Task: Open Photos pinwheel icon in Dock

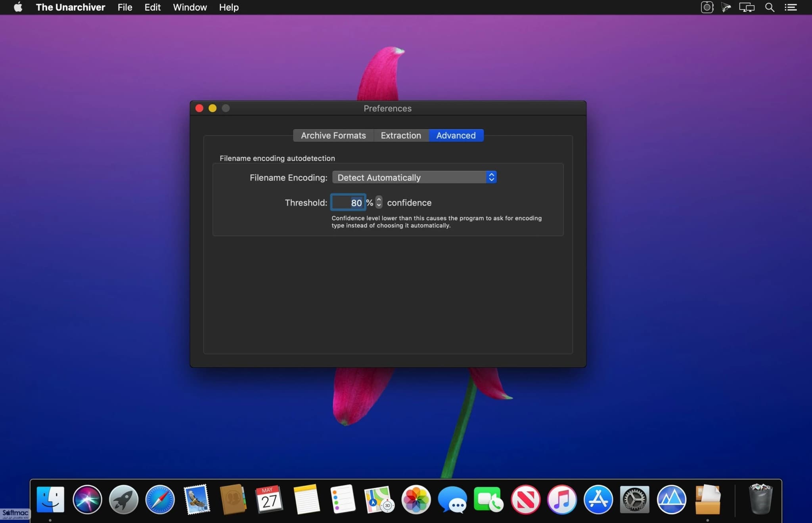Action: coord(416,499)
